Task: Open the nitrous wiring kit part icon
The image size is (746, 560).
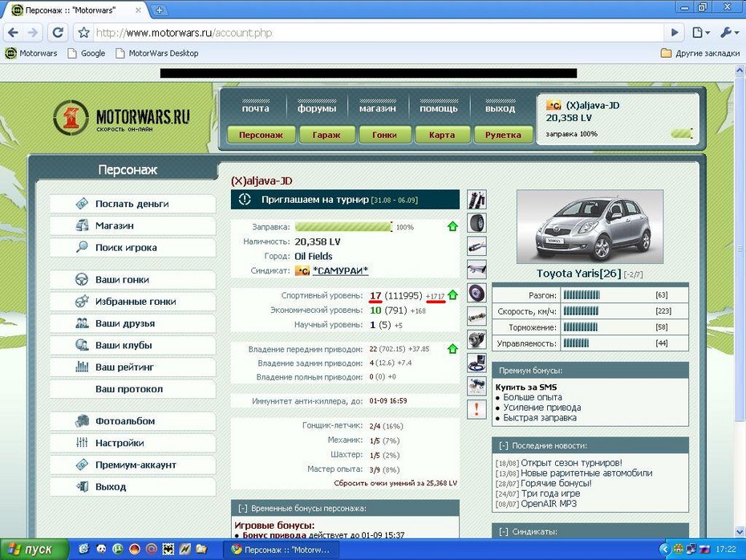Action: [476, 363]
